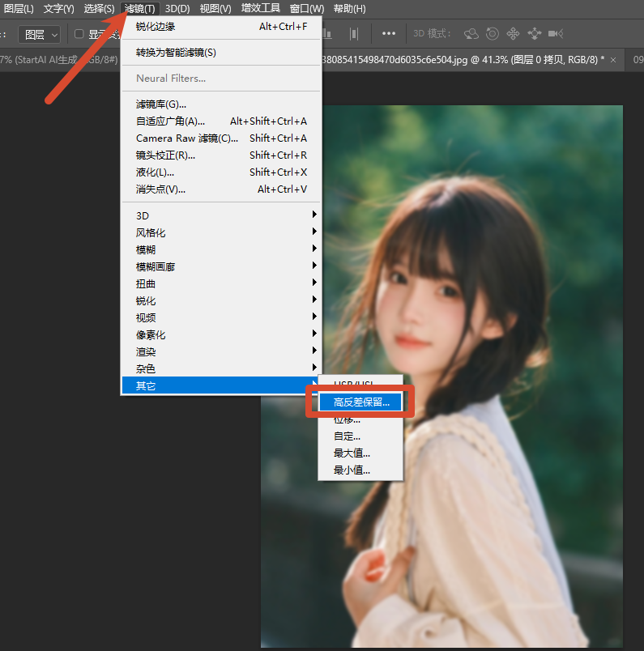Select highlighted 其它 menu entry
The image size is (644, 651).
pos(220,385)
